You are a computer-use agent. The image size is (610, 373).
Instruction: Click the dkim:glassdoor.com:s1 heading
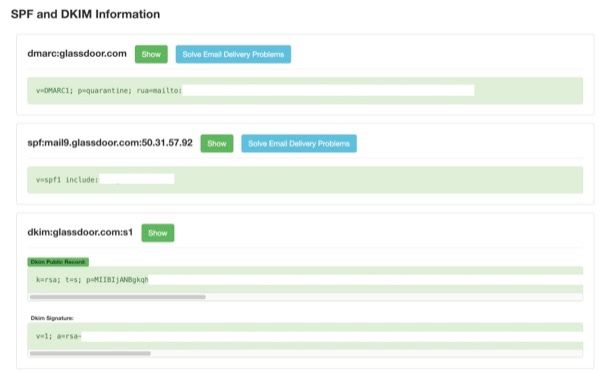80,232
